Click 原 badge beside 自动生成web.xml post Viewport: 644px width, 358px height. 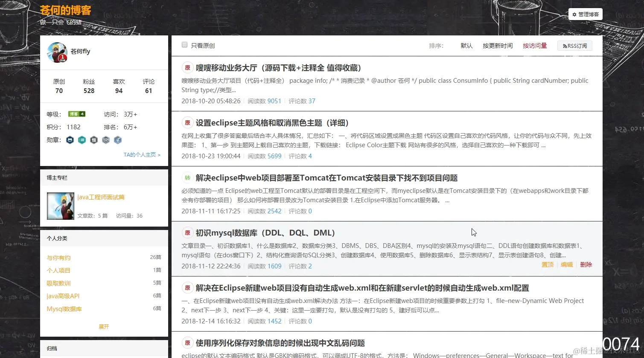click(187, 288)
